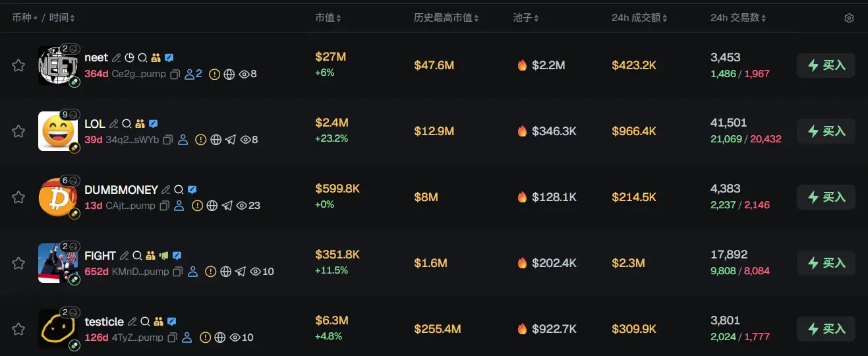Sort by 24h 成交额 column

pyautogui.click(x=639, y=18)
